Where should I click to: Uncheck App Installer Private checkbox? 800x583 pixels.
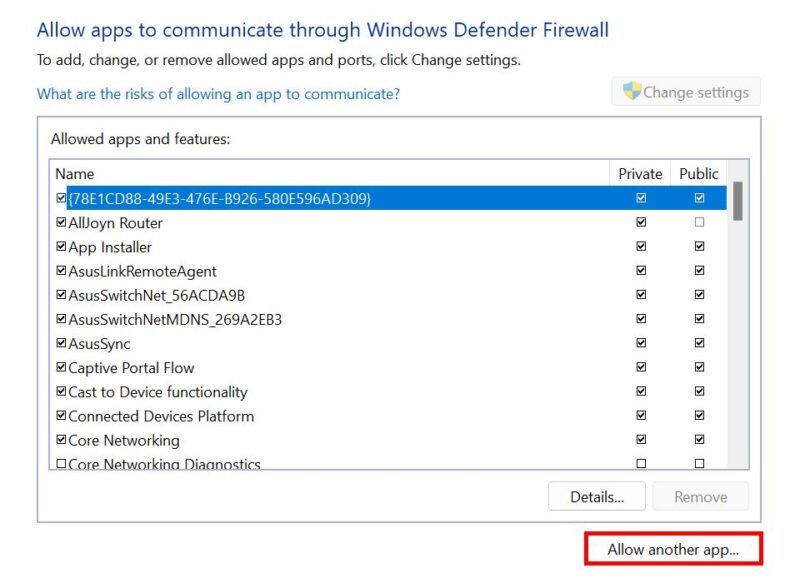tap(641, 247)
